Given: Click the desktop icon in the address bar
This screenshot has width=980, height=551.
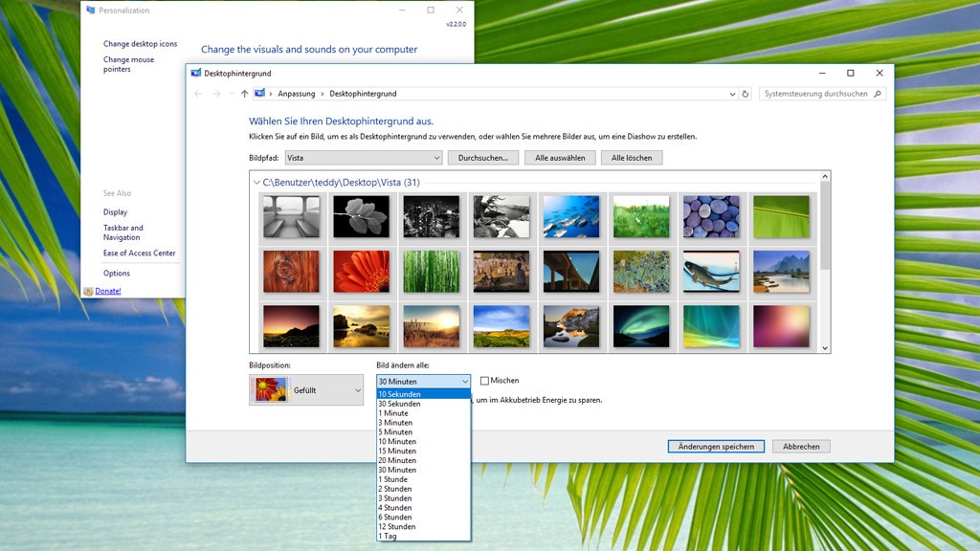Looking at the screenshot, I should [x=259, y=94].
